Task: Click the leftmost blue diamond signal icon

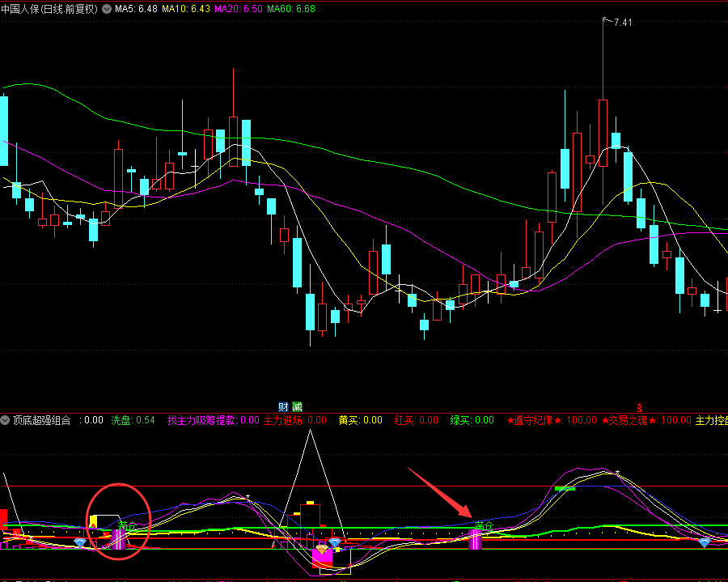Action: pos(79,542)
